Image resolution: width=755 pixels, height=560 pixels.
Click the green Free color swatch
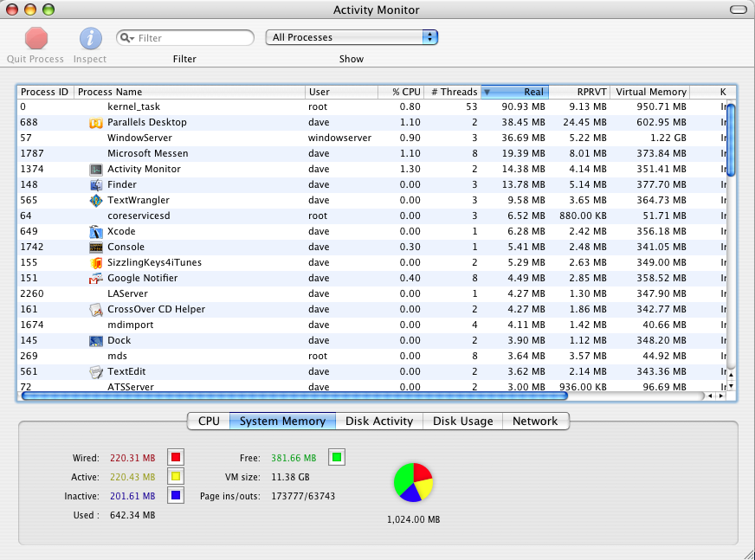point(337,457)
